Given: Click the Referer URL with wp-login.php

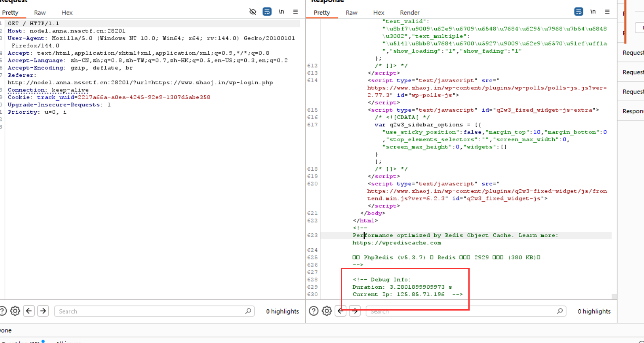Looking at the screenshot, I should tap(140, 83).
